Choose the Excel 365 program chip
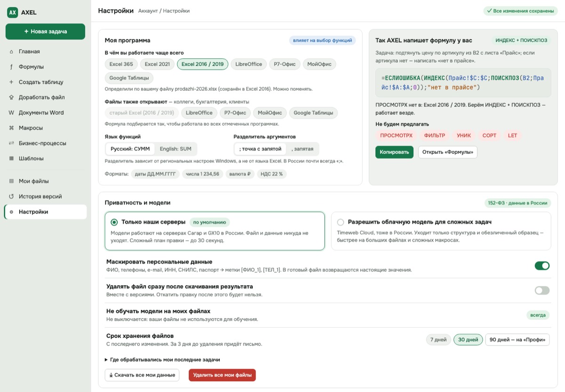This screenshot has width=565, height=392. (121, 64)
